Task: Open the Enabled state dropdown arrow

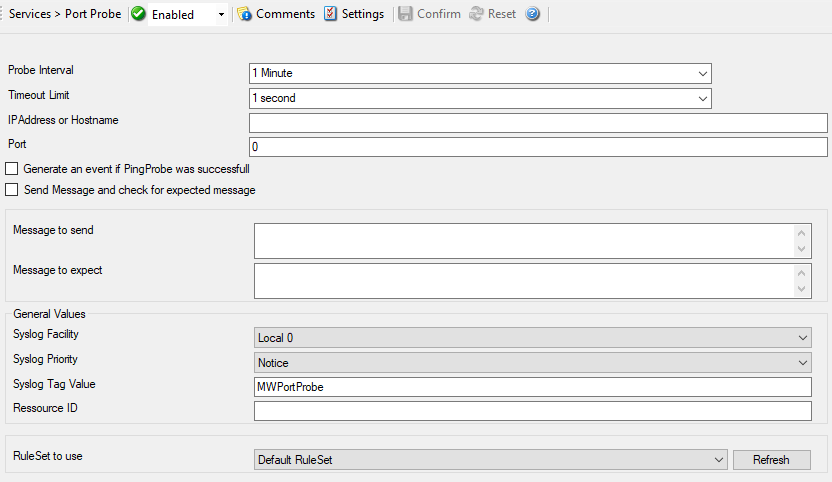Action: (220, 15)
